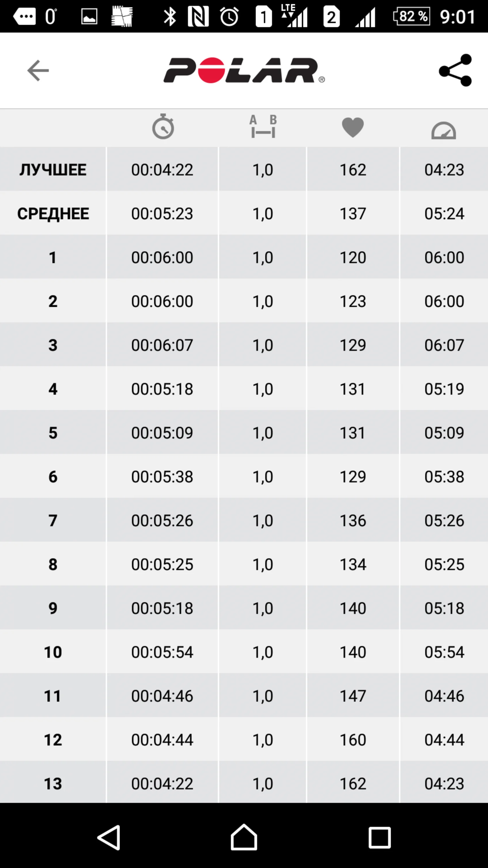Tap lap 5 pace 05:09
488x868 pixels.
point(444,433)
